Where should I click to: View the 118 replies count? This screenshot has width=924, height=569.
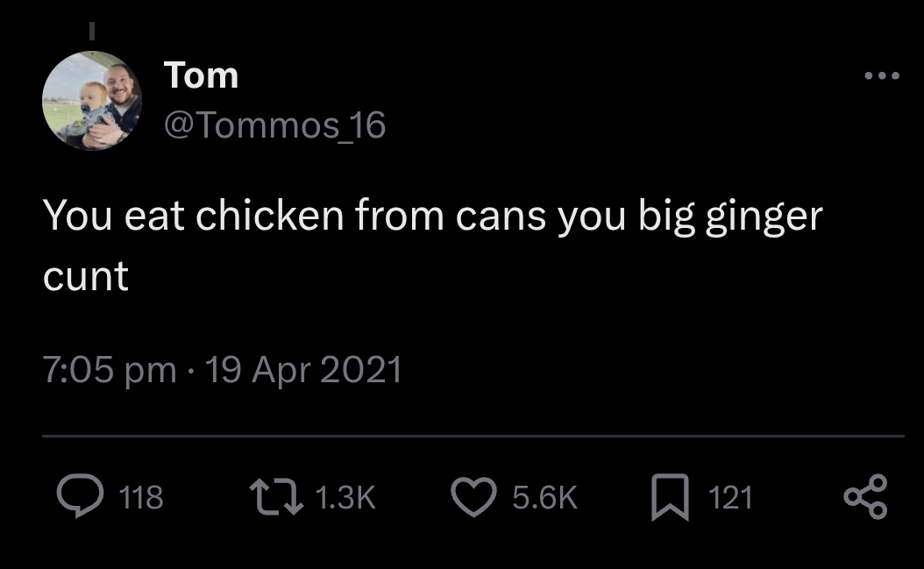(141, 498)
